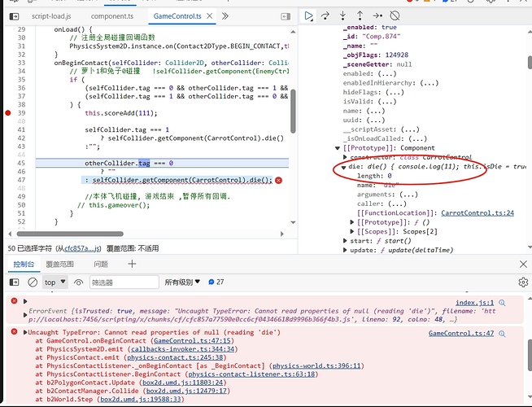Open box2d.umd.js:11803:24 stack link
Screen dimensions: 532x407
coord(182,383)
